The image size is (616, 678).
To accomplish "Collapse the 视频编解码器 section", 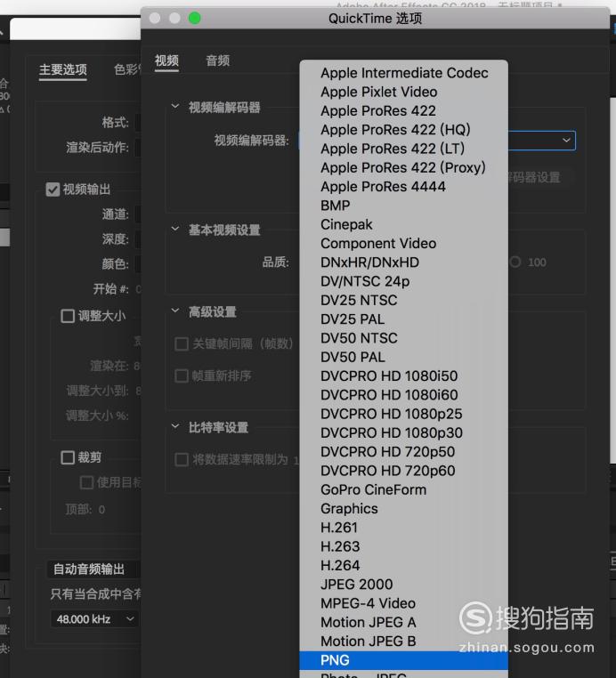I will point(175,107).
